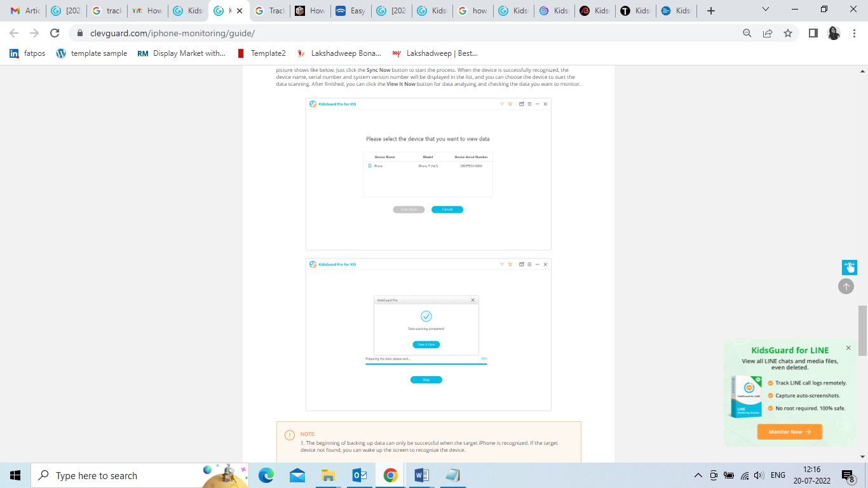This screenshot has width=868, height=488.
Task: Open the template sample bookmark
Action: click(x=92, y=53)
